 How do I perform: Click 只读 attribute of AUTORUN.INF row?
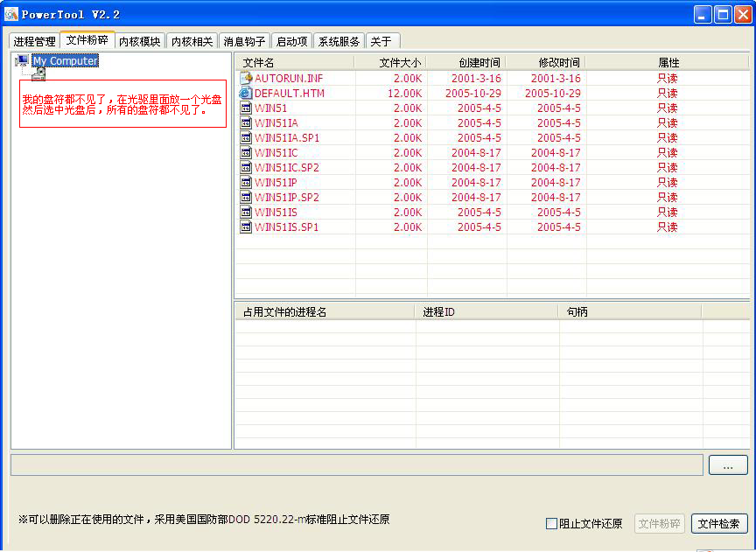tap(668, 78)
